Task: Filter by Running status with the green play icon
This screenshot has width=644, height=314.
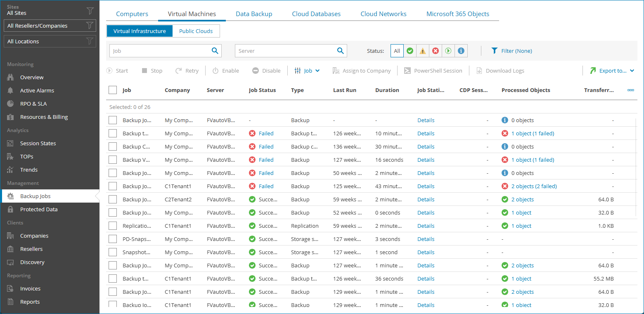Action: coord(448,51)
